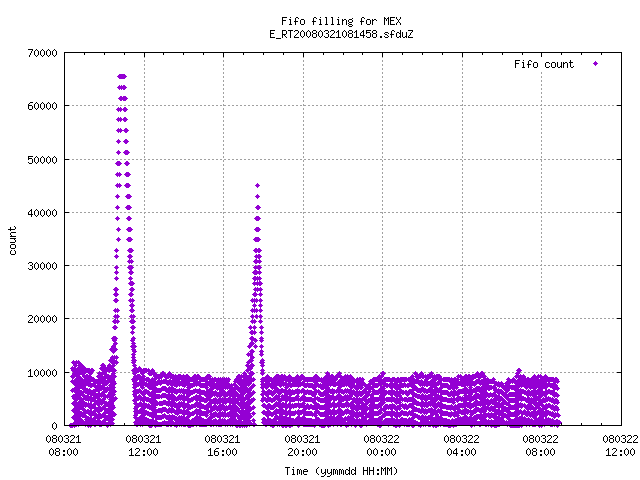Click y-axis tick value 30000
The width and height of the screenshot is (640, 480).
coord(42,266)
